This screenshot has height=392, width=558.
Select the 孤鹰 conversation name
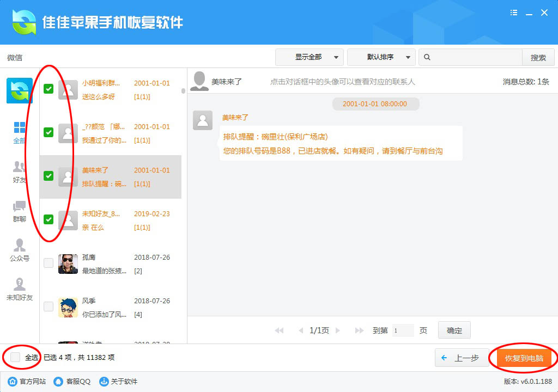(x=89, y=257)
